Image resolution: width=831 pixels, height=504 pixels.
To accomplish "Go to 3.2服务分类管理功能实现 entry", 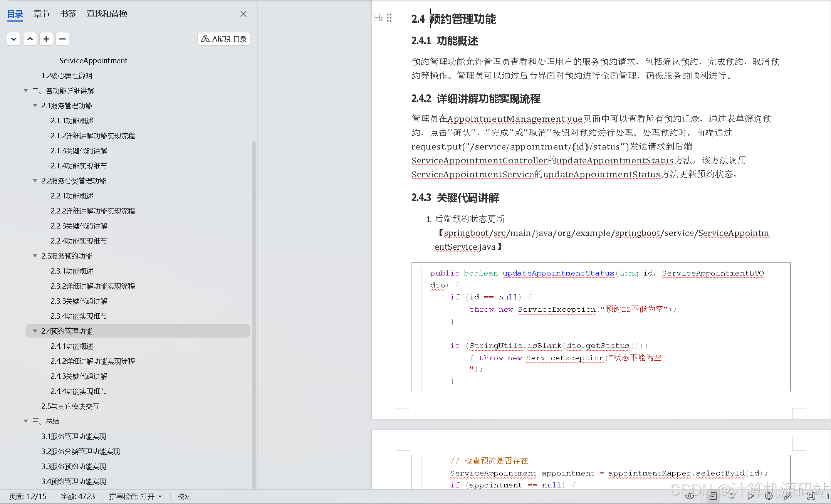I will [81, 451].
